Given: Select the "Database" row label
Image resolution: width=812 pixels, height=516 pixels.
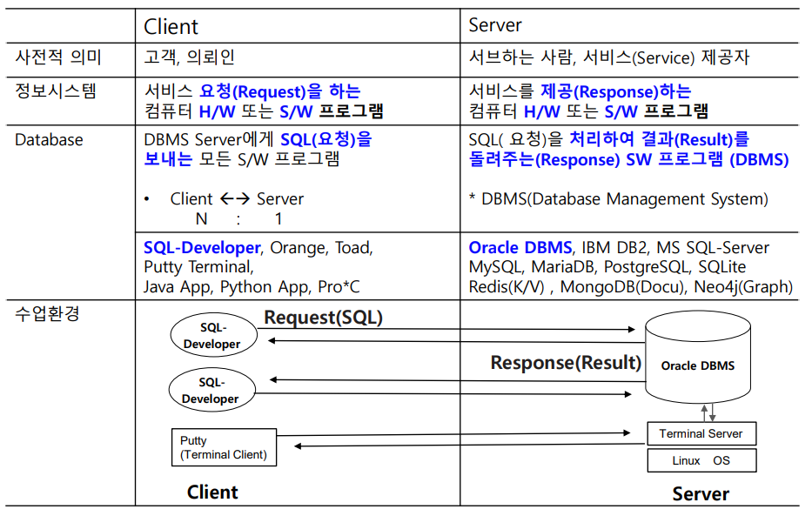Looking at the screenshot, I should (49, 140).
